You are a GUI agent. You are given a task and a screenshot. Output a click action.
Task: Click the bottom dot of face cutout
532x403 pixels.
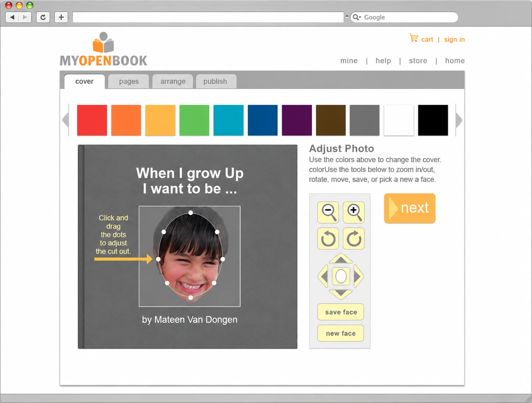pyautogui.click(x=191, y=298)
